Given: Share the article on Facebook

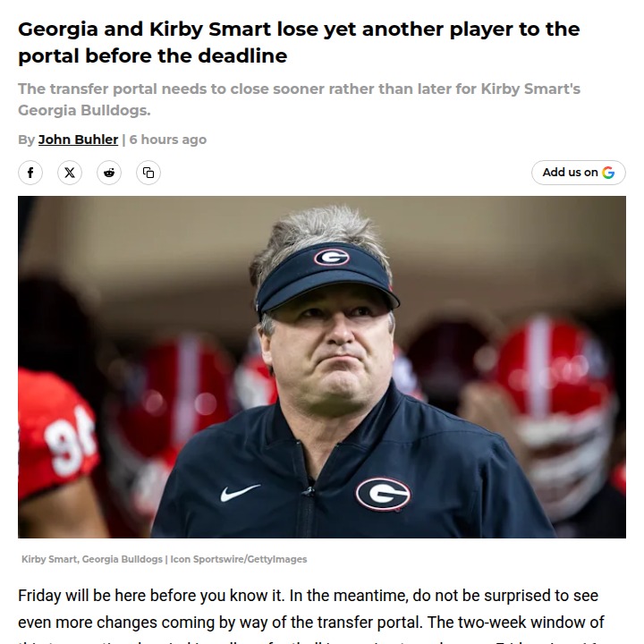Looking at the screenshot, I should 30,173.
